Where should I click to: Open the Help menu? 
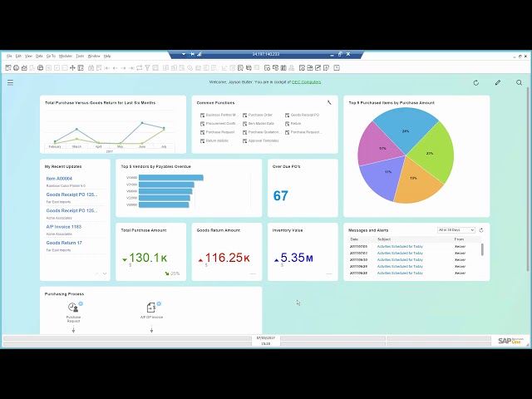107,56
